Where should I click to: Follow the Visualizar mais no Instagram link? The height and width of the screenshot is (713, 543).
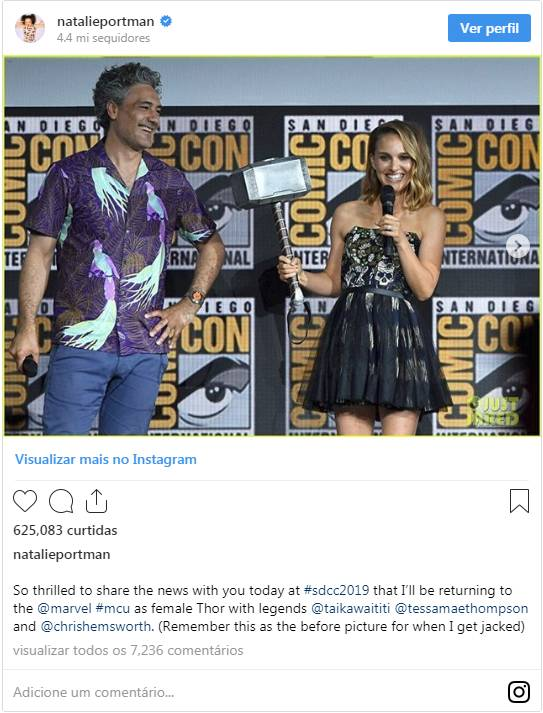[x=106, y=459]
